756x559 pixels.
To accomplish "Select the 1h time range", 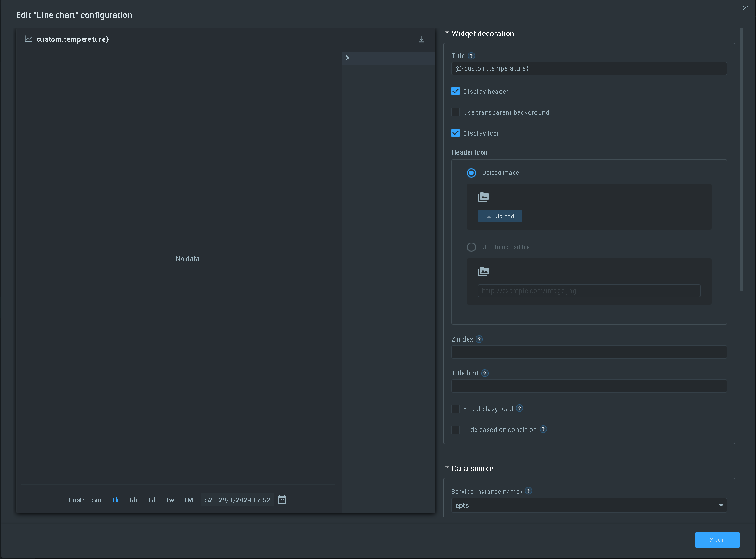I will click(x=115, y=500).
